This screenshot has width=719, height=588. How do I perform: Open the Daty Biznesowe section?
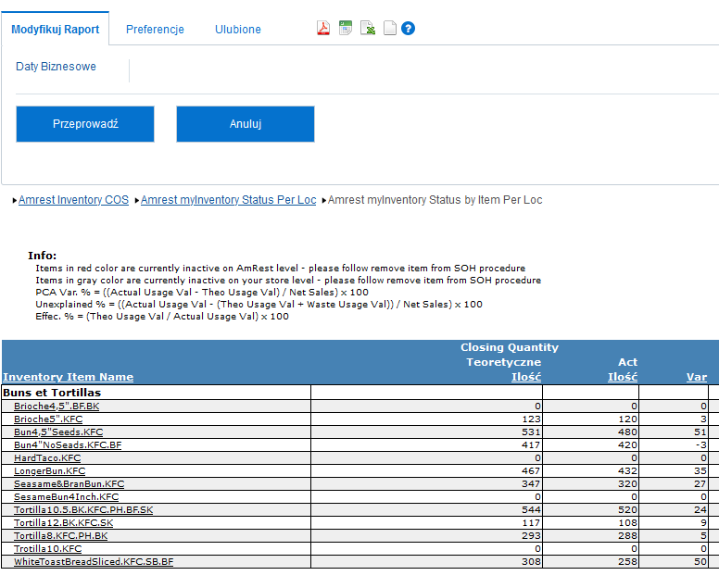pos(57,67)
